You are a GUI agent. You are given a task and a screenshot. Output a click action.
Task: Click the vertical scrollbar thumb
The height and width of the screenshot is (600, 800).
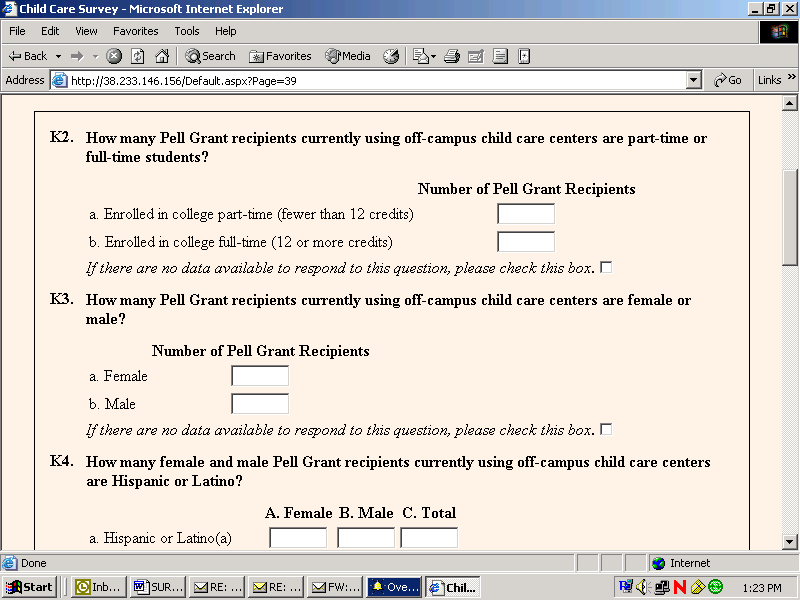(790, 218)
